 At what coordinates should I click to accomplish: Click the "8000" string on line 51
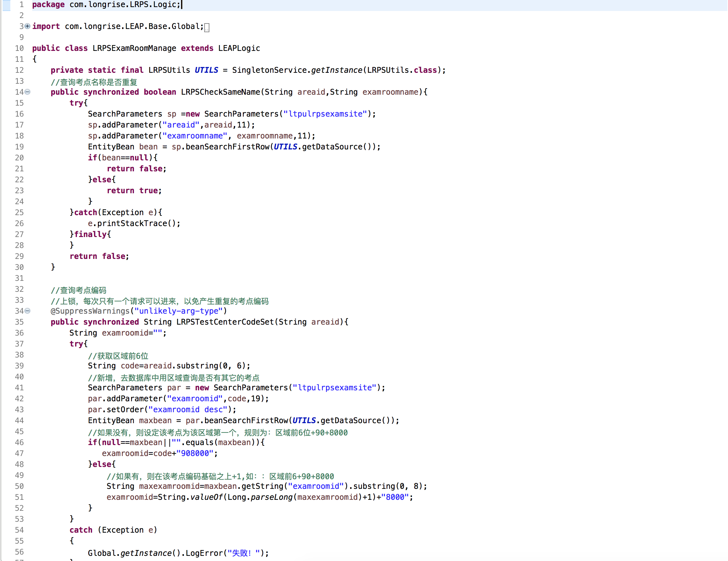pyautogui.click(x=395, y=497)
